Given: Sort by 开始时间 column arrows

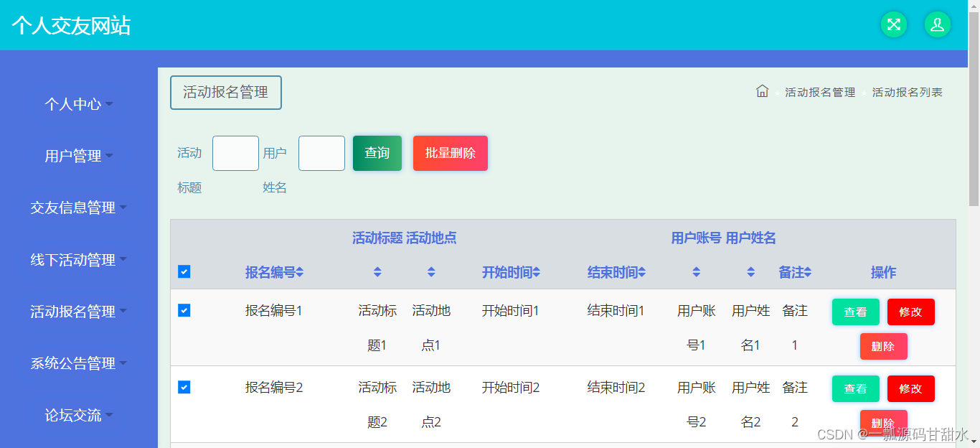Looking at the screenshot, I should (x=537, y=272).
